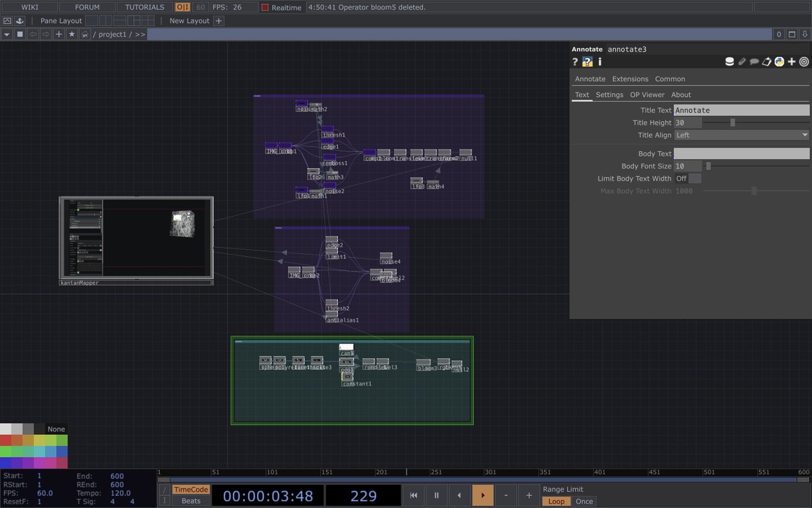The width and height of the screenshot is (812, 508).
Task: Open the TUTORIALS link
Action: [145, 7]
